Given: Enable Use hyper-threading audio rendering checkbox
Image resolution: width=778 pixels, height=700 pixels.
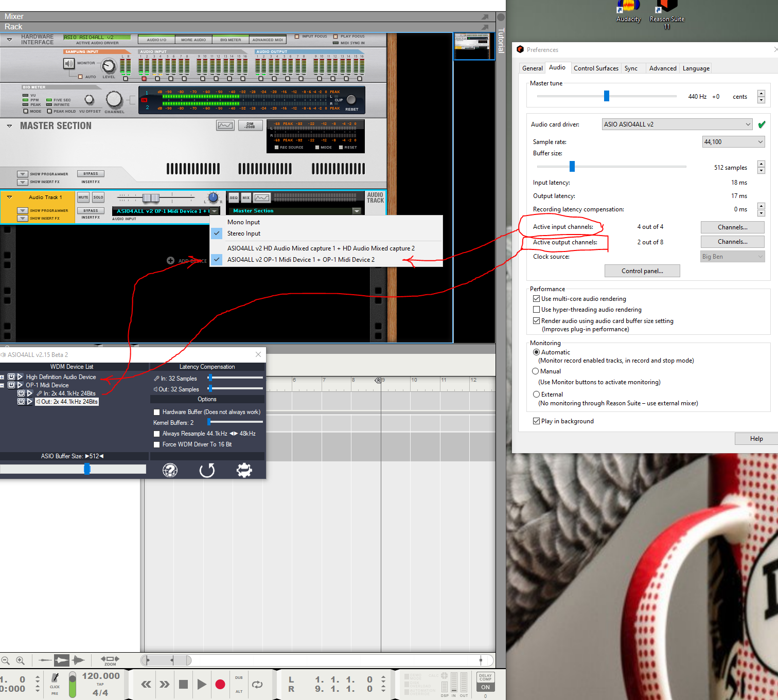Looking at the screenshot, I should (537, 310).
